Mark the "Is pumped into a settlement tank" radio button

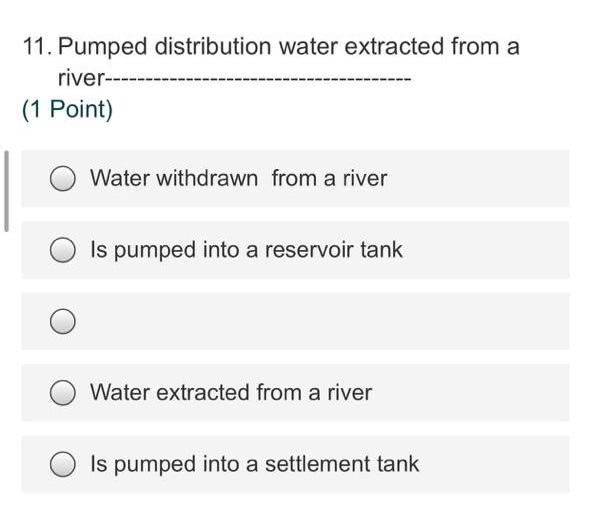[62, 464]
